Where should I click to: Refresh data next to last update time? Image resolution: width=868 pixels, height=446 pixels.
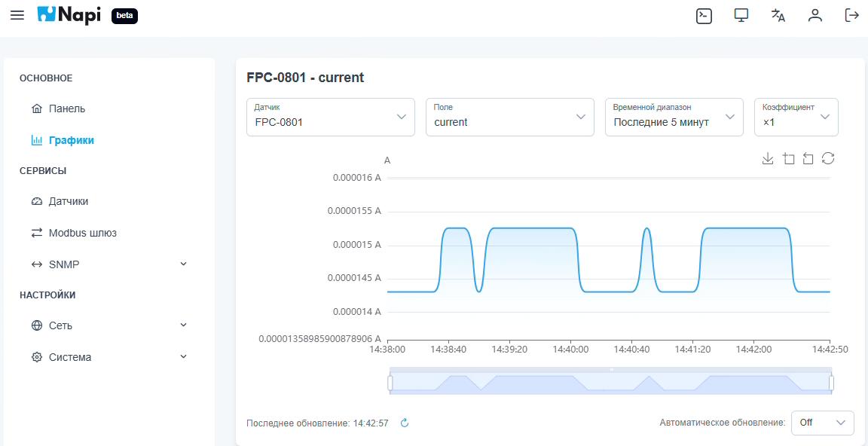pos(404,423)
